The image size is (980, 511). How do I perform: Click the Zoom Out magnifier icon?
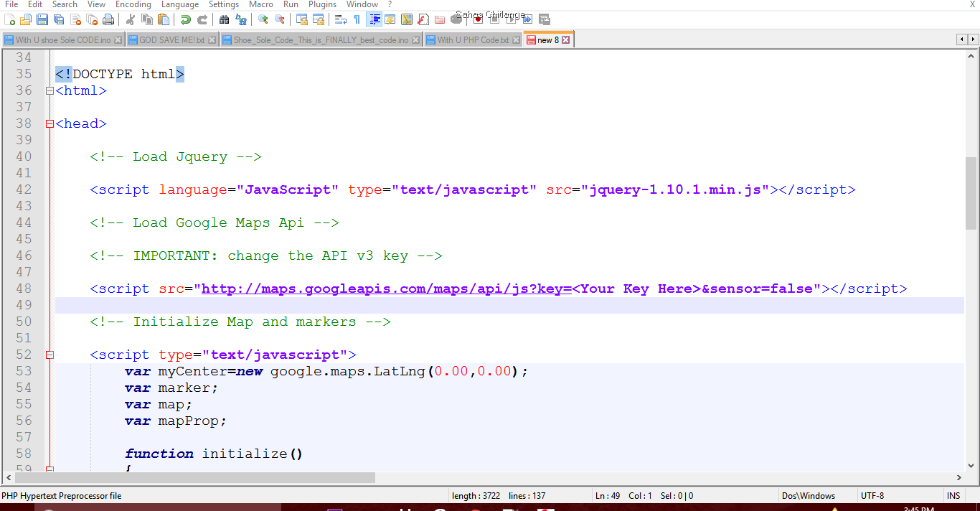279,19
